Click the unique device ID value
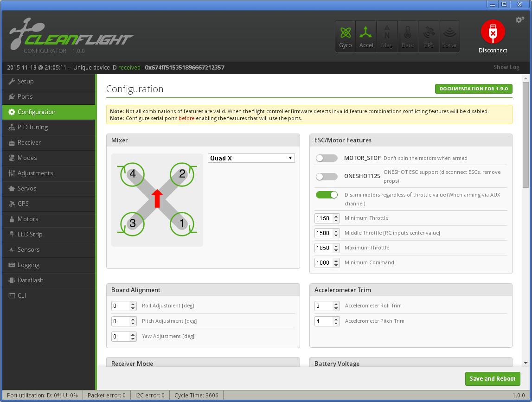 [185, 68]
